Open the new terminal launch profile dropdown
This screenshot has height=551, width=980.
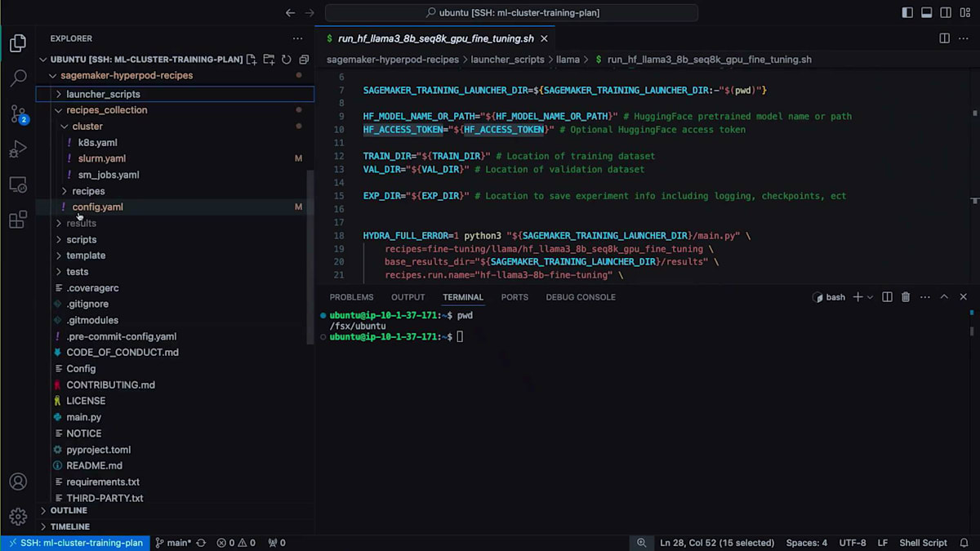870,297
